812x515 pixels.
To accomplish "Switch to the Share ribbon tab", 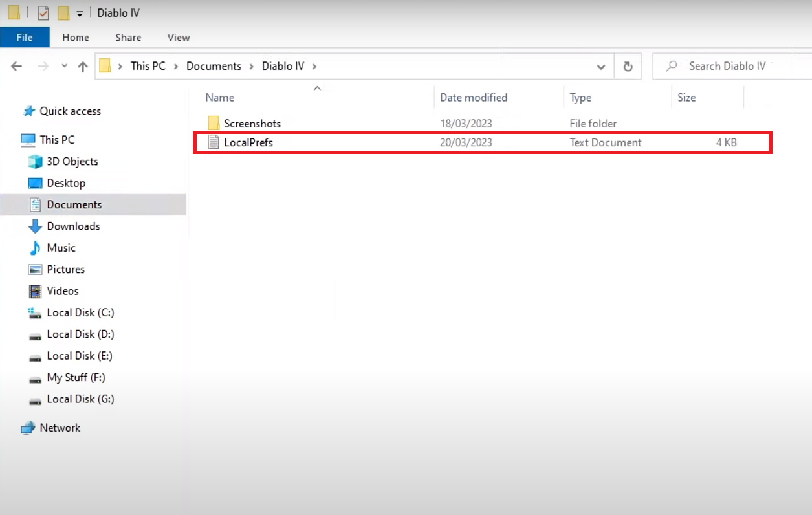I will 128,38.
